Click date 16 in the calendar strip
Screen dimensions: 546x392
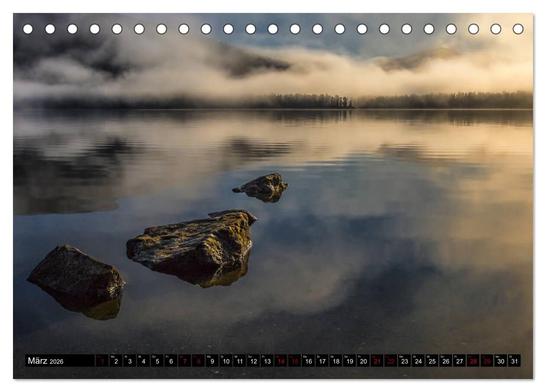point(309,361)
